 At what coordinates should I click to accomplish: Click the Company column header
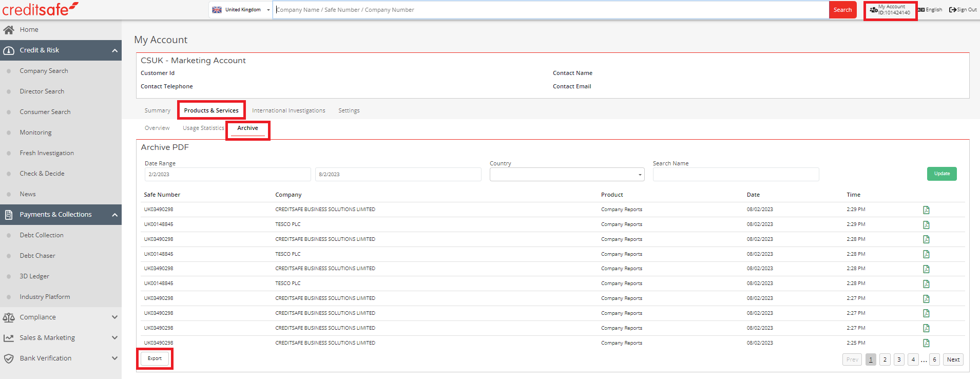click(x=289, y=195)
